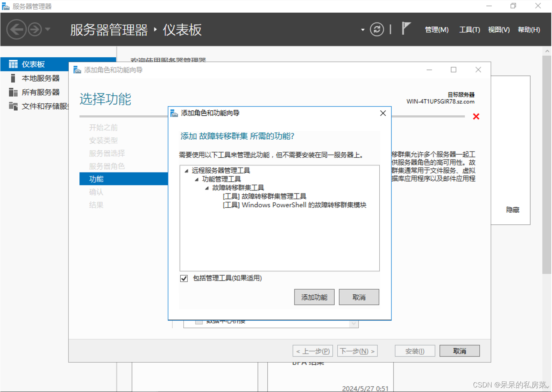The image size is (552, 392).
Task: Close the inner 添加角色和功能向导 popup
Action: point(383,113)
